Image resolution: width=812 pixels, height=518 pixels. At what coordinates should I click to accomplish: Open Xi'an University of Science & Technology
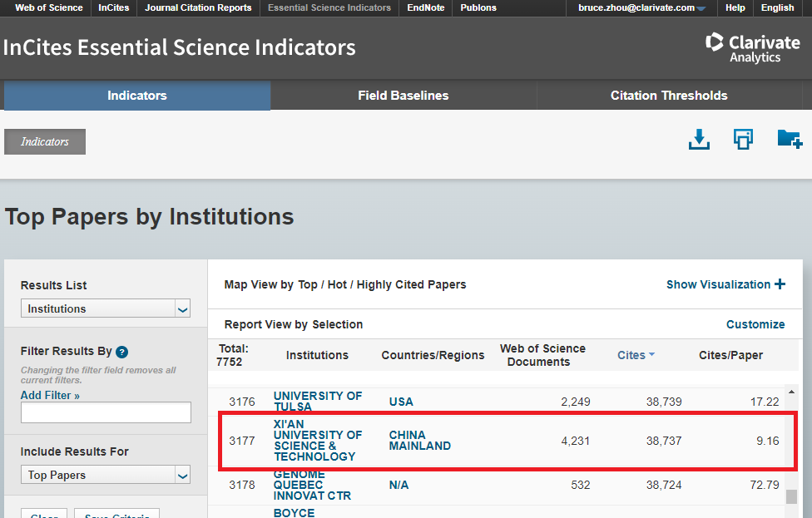pyautogui.click(x=318, y=441)
